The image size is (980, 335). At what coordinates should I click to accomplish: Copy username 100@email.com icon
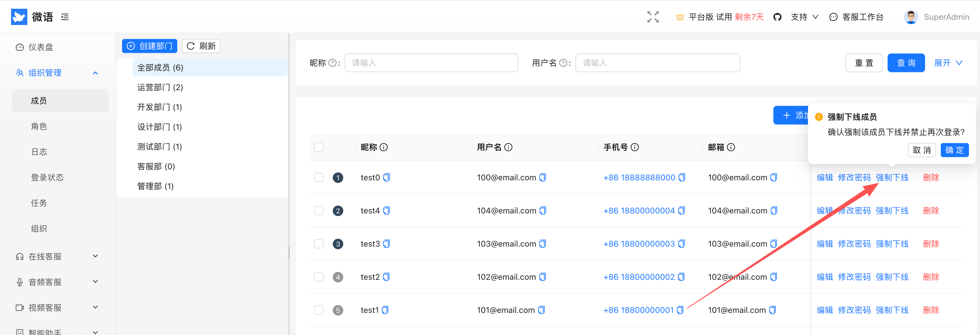543,177
